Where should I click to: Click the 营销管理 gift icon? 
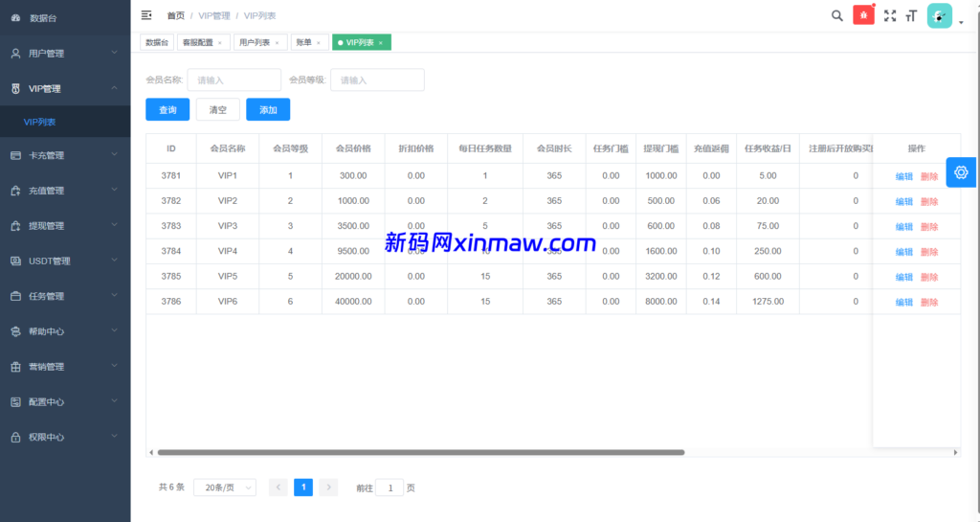tap(15, 367)
